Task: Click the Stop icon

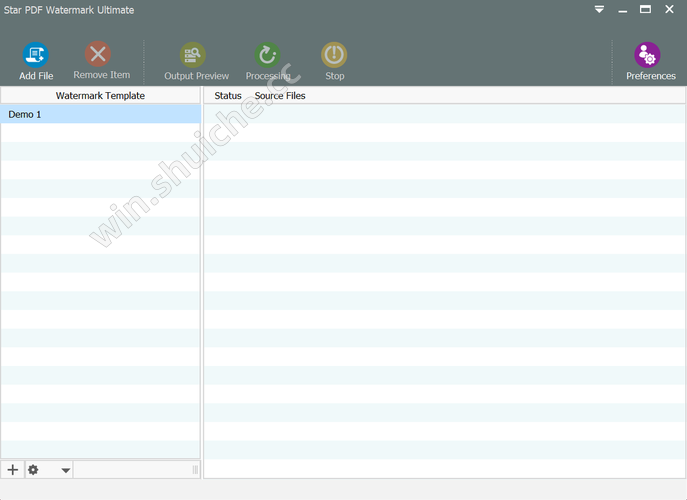Action: (x=334, y=55)
